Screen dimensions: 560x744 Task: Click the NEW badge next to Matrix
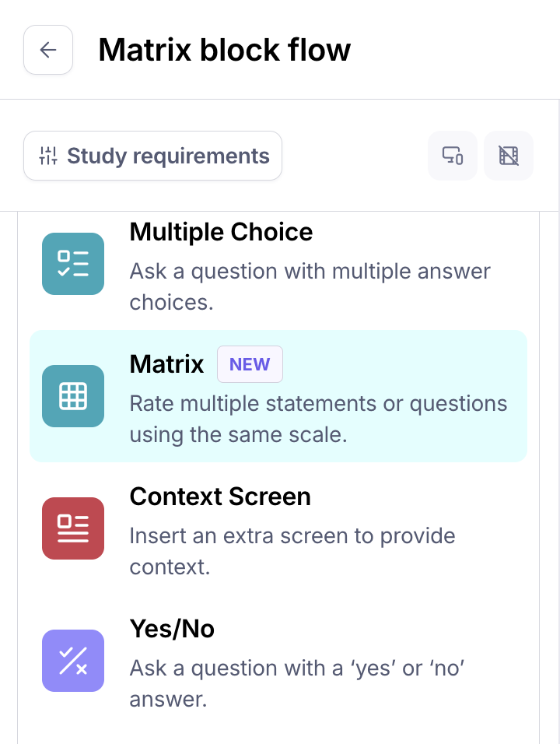coord(250,365)
